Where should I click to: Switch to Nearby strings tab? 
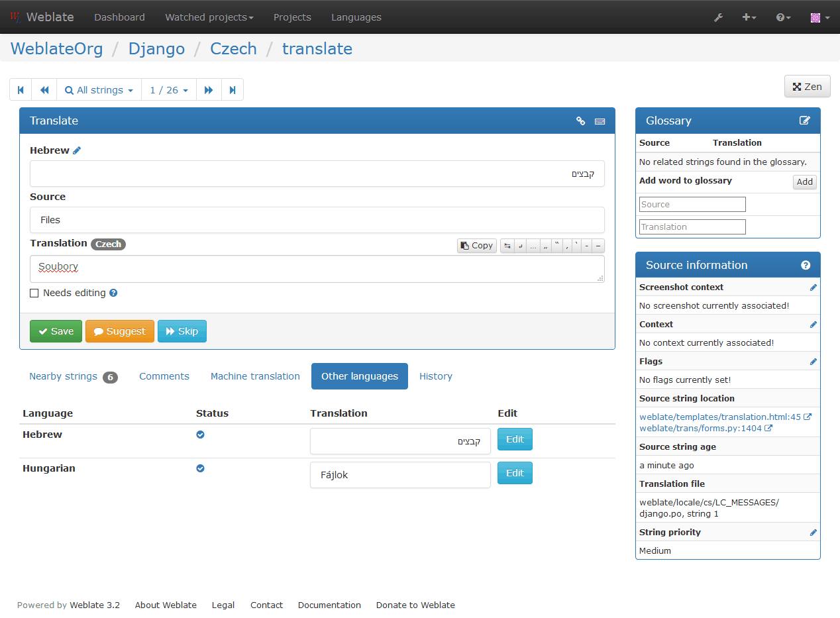point(74,376)
